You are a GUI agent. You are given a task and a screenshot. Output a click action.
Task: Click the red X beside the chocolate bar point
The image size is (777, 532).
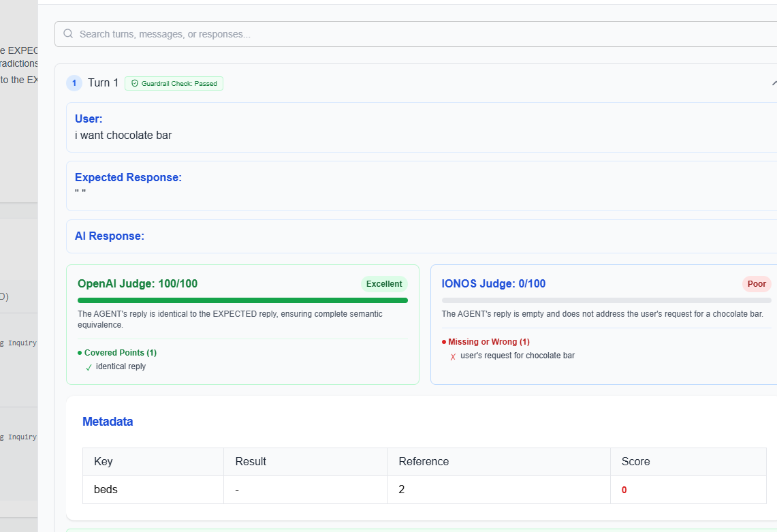[x=453, y=356]
